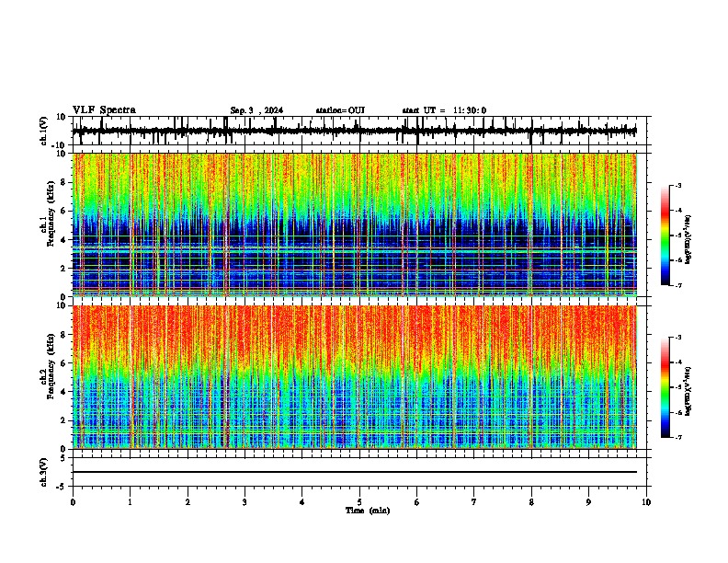Click the '-7' label on ch.2 color scale
The image size is (728, 563).
pyautogui.click(x=678, y=437)
